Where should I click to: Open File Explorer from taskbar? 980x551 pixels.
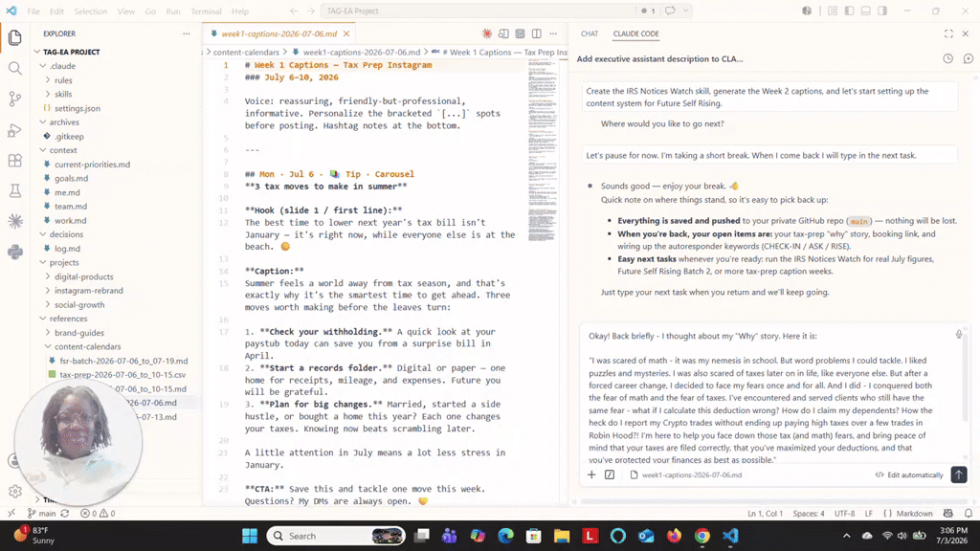point(561,536)
